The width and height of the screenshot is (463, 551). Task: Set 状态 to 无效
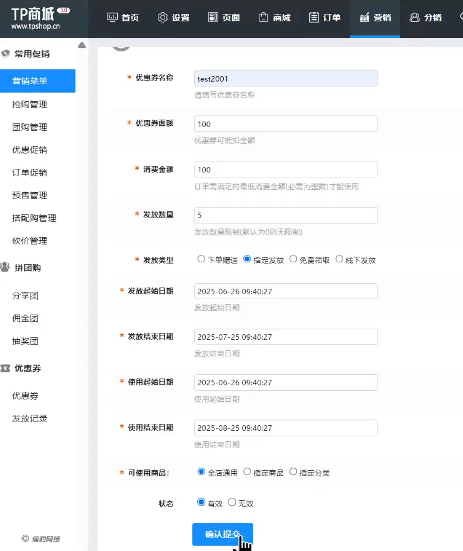coord(232,502)
